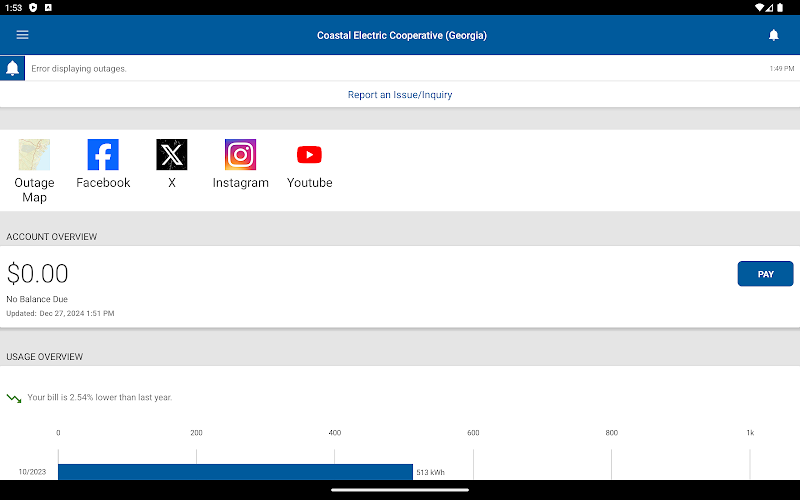Tap the cellular signal status icon
800x500 pixels.
point(769,7)
